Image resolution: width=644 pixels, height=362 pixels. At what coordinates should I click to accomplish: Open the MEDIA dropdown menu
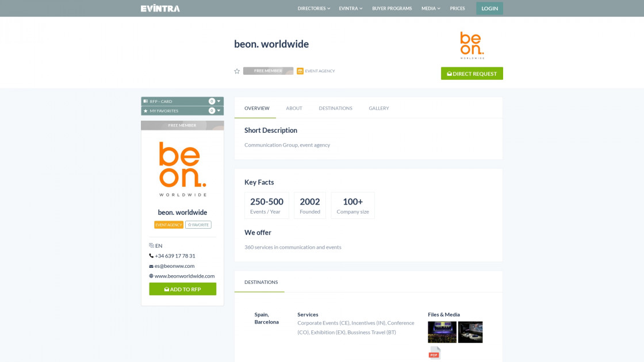point(431,8)
